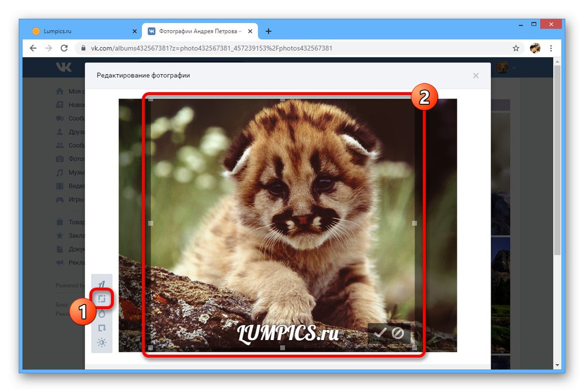Open Documents via page icon in sidebar

click(60, 249)
